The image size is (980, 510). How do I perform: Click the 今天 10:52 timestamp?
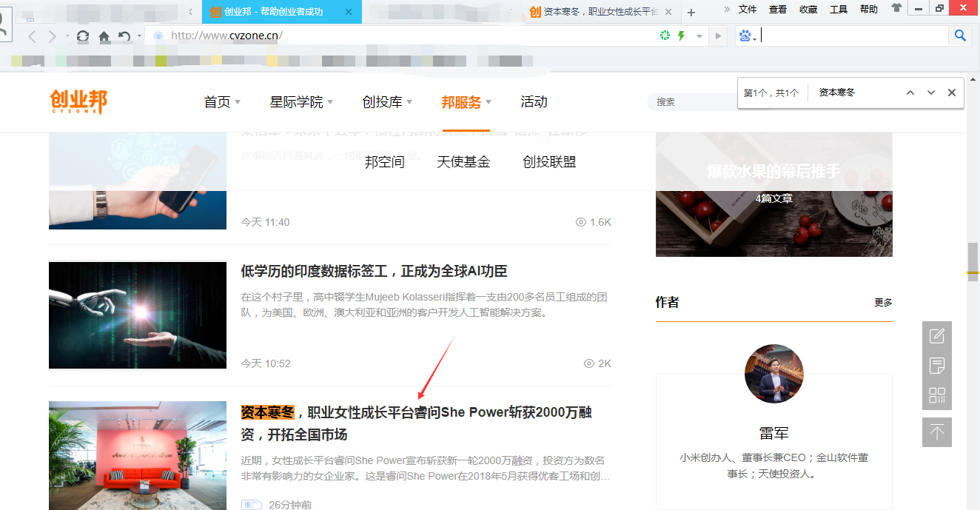tap(266, 363)
